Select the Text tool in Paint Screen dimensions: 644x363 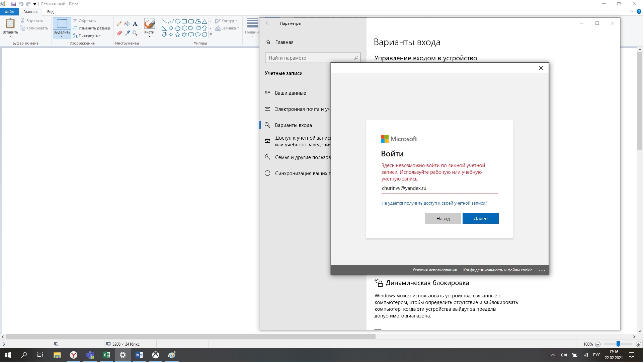[135, 24]
